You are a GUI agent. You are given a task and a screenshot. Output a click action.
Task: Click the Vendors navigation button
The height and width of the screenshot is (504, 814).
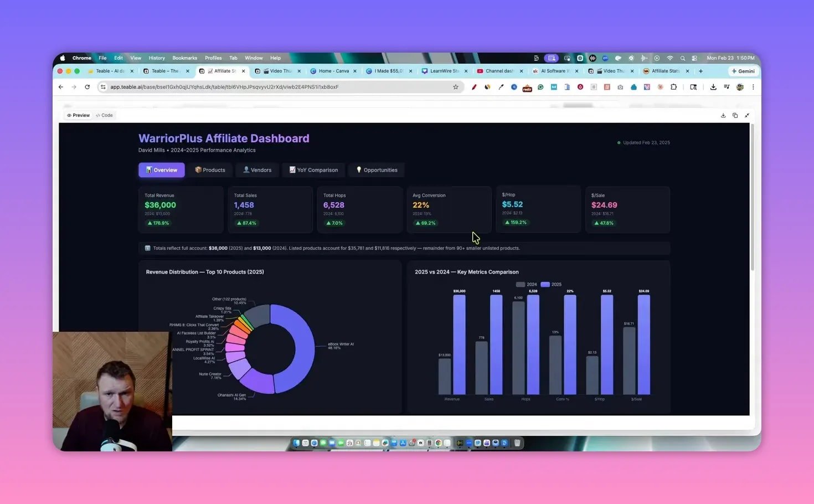257,170
